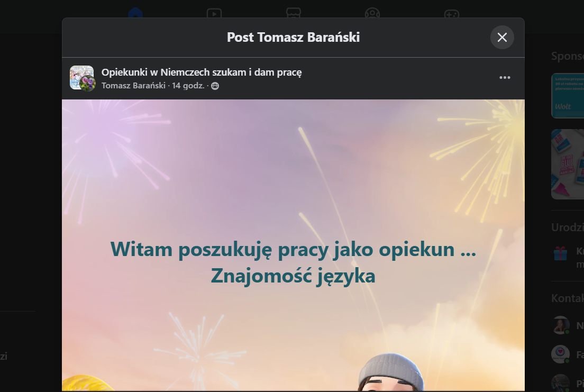Viewport: 584px width, 392px height.
Task: Close the Post Tomasz Barański dialog
Action: [502, 37]
